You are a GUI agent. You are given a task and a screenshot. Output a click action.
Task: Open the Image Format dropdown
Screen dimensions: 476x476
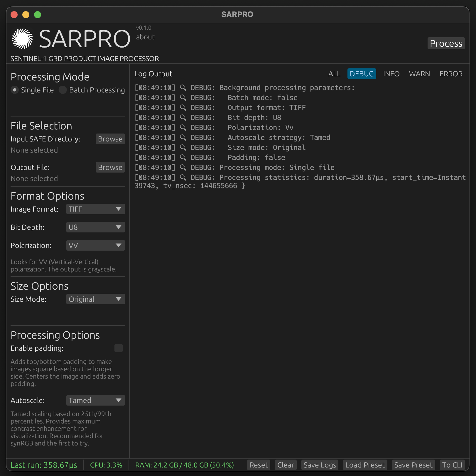point(95,209)
